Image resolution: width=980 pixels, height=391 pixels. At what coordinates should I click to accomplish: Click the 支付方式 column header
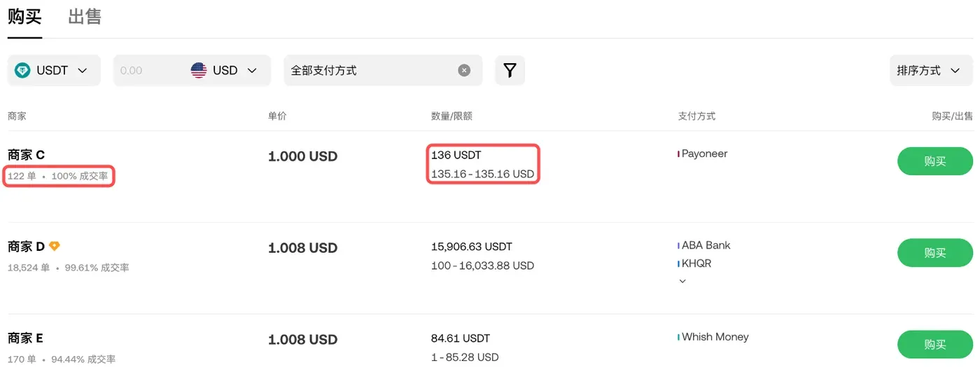[696, 116]
